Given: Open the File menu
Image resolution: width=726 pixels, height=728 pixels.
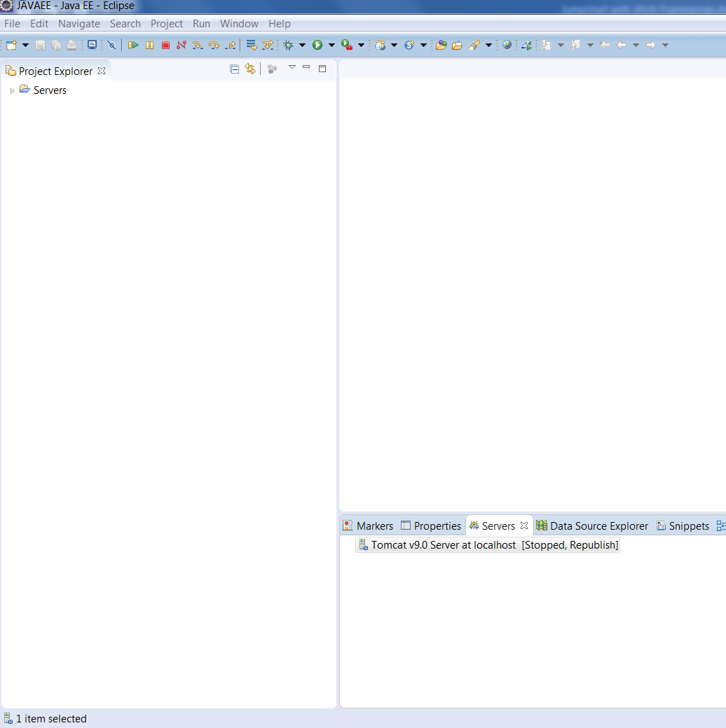Looking at the screenshot, I should click(x=12, y=24).
